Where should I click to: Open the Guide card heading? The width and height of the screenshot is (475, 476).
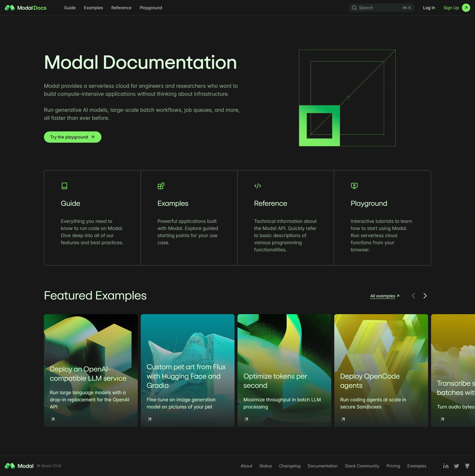[x=71, y=203]
